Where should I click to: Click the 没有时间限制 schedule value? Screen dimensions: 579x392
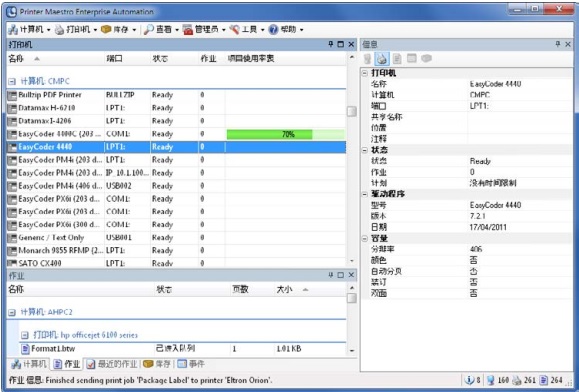pyautogui.click(x=493, y=183)
